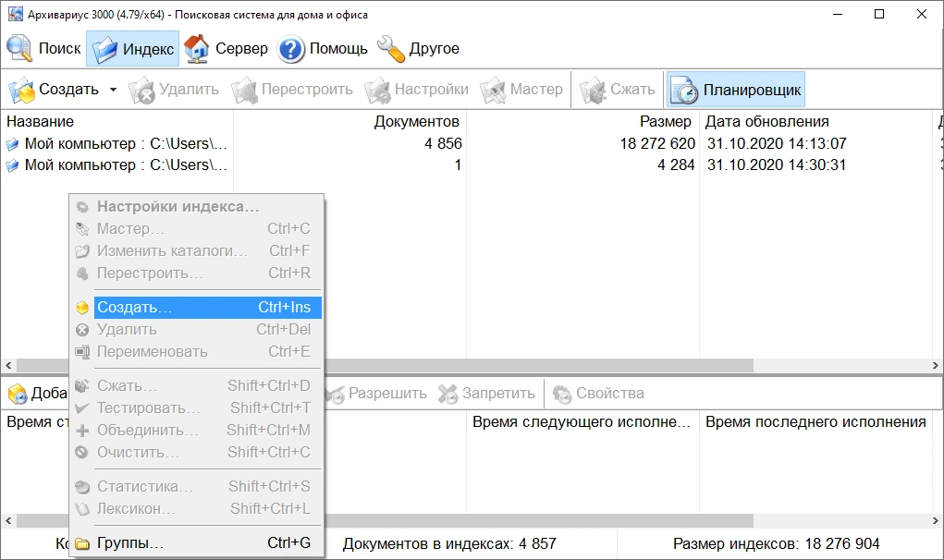Image resolution: width=944 pixels, height=560 pixels.
Task: Switch to the Индекс section
Action: click(132, 49)
